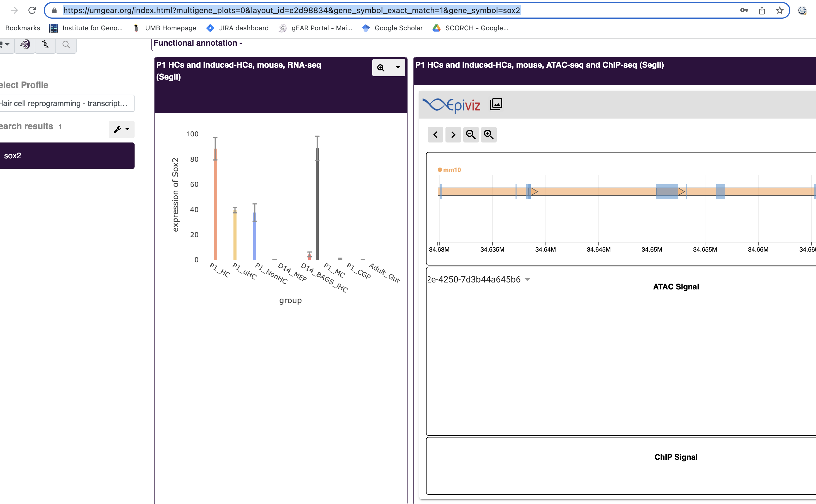Screen dimensions: 816x504
Task: Open the zoom options dropdown on RNA-seq panel
Action: point(398,67)
